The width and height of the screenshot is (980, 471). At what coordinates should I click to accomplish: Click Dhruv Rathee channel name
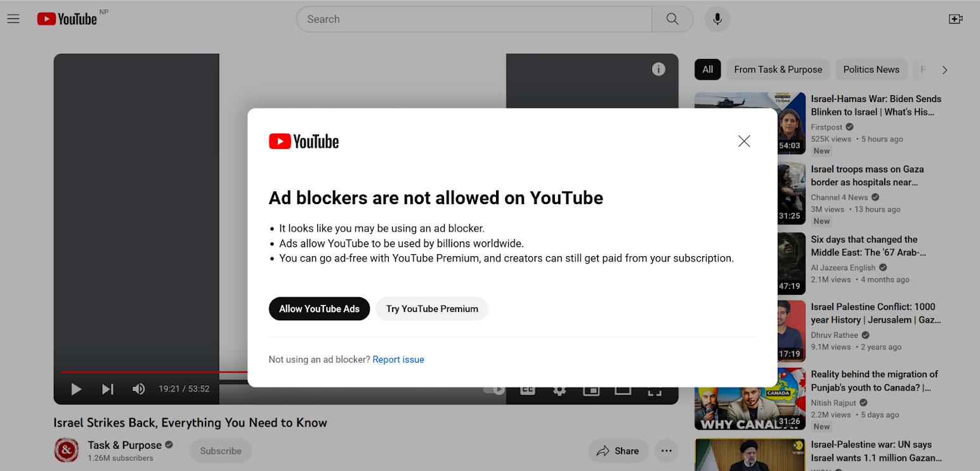pos(834,335)
